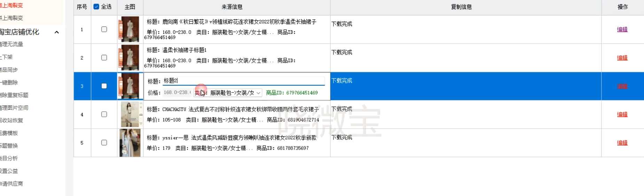Click 商品ID: 681904672714 in row 4

point(293,120)
